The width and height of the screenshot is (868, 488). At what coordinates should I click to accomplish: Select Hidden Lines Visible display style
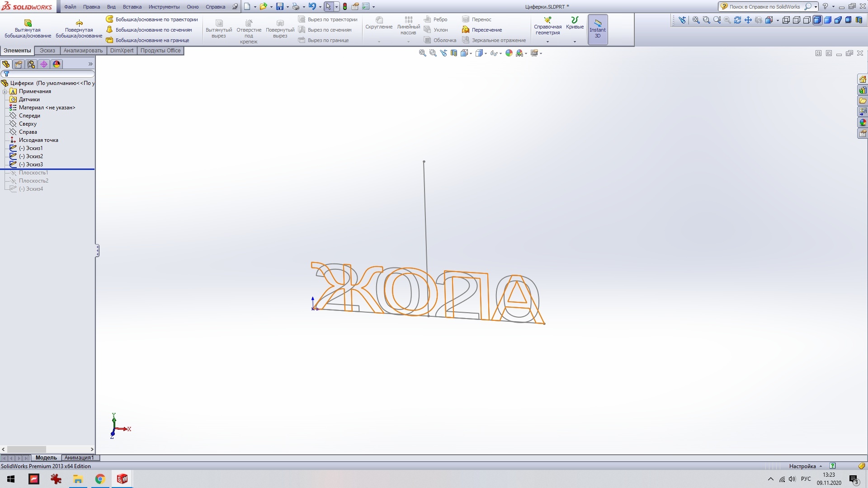point(797,20)
